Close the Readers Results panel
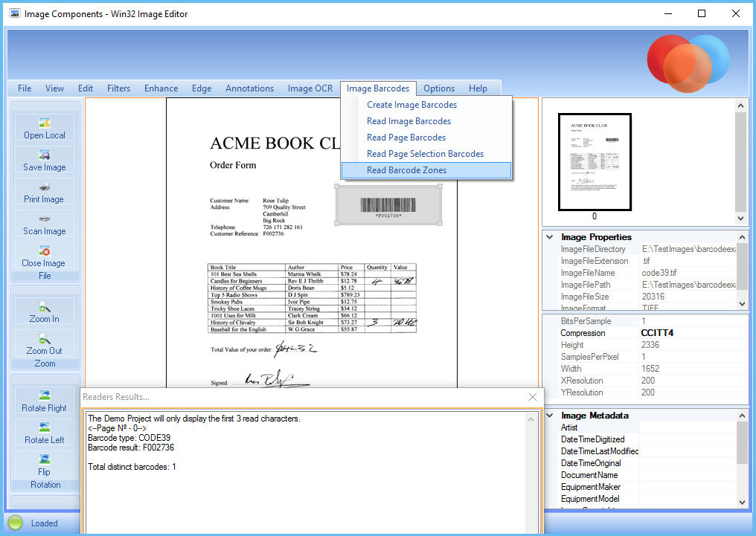This screenshot has width=756, height=536. tap(533, 397)
